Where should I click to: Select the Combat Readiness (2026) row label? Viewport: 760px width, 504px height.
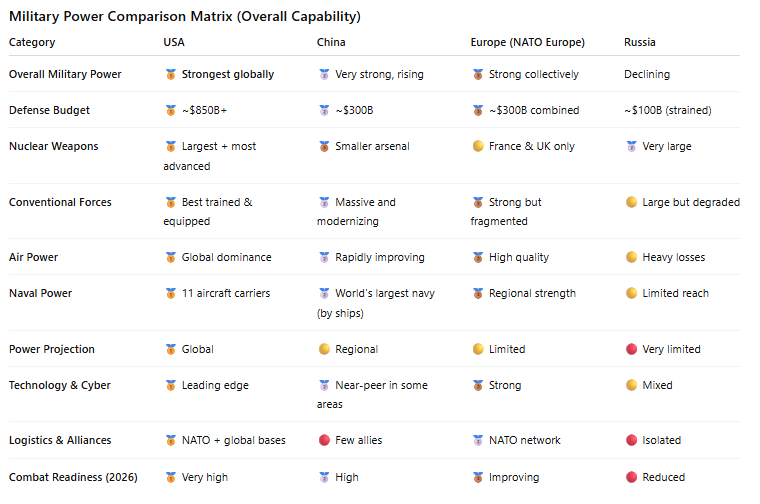click(73, 477)
